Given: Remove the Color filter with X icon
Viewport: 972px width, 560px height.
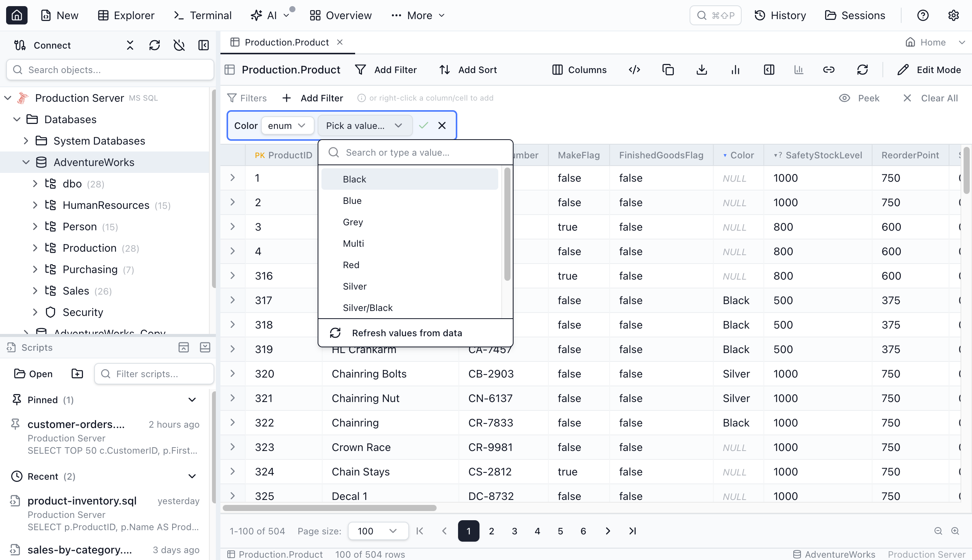Looking at the screenshot, I should click(442, 125).
